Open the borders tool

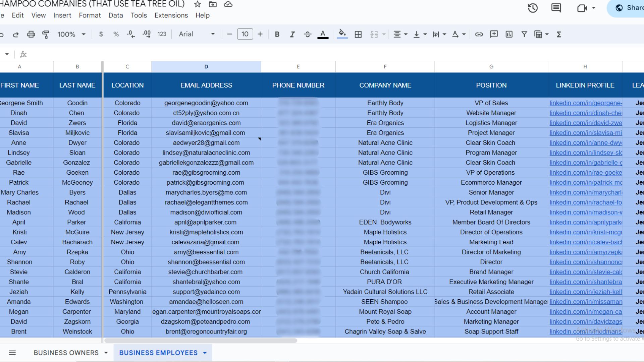point(358,34)
